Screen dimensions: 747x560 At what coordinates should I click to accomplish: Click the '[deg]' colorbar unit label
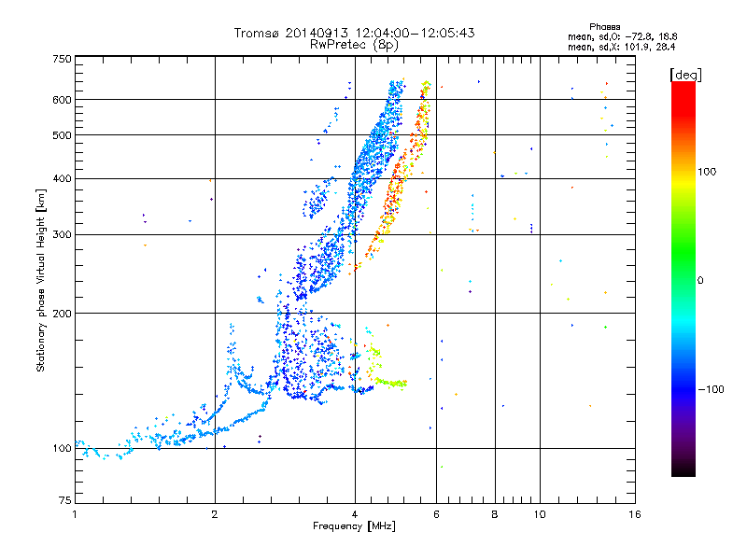click(685, 75)
